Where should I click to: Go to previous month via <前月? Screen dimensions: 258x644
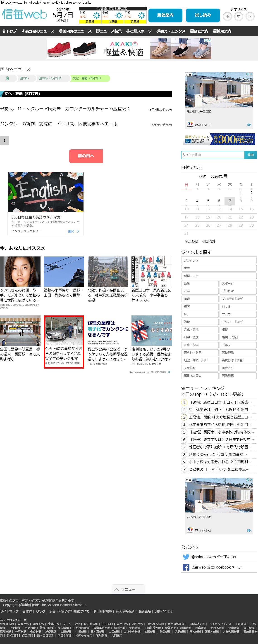click(203, 176)
